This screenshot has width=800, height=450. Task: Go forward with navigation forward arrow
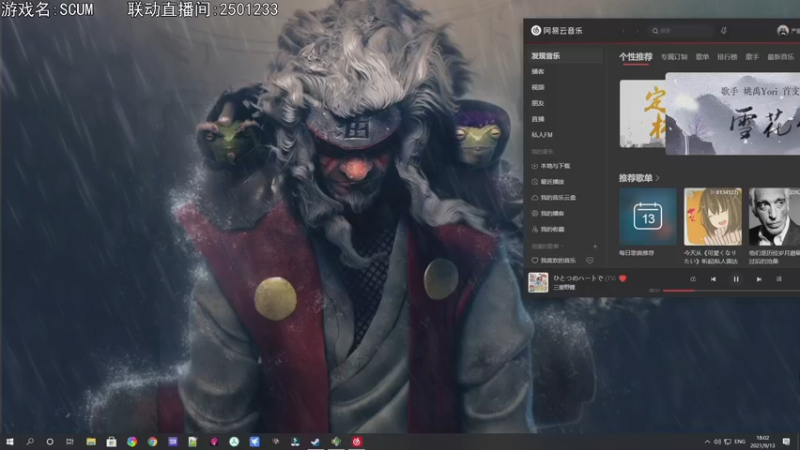637,31
